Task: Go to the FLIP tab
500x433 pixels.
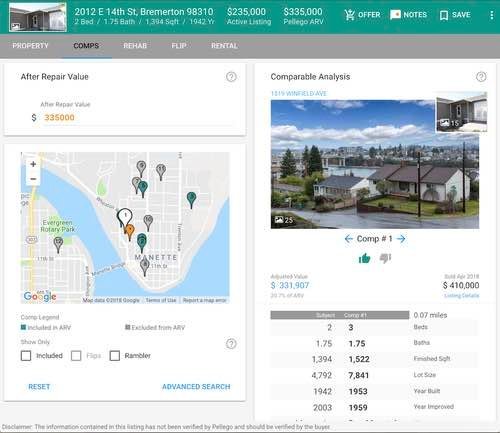Action: (x=179, y=46)
